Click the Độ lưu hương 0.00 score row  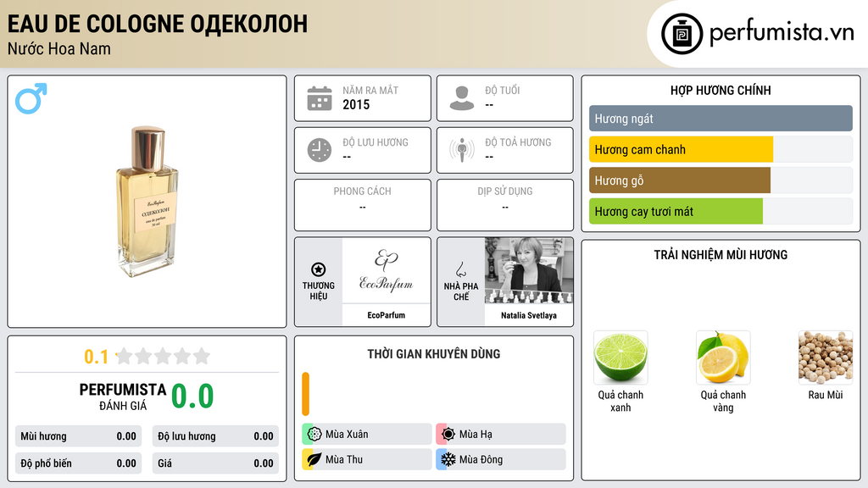[x=215, y=436]
